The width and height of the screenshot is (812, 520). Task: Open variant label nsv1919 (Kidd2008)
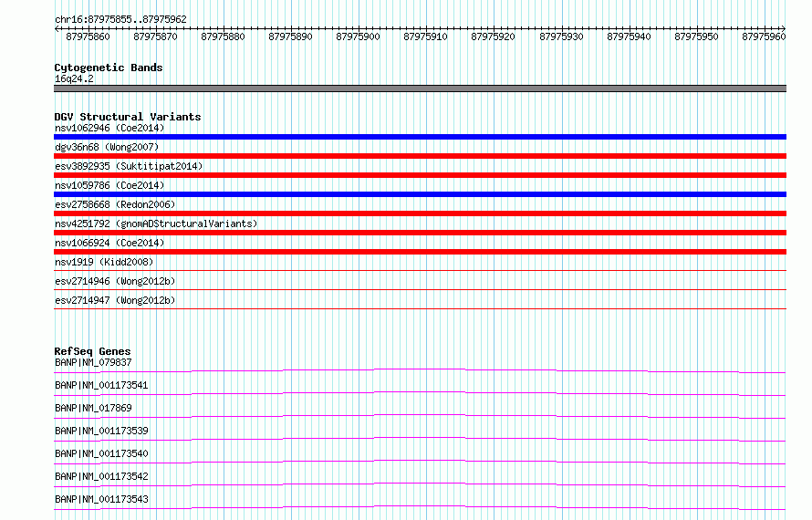[x=104, y=262]
